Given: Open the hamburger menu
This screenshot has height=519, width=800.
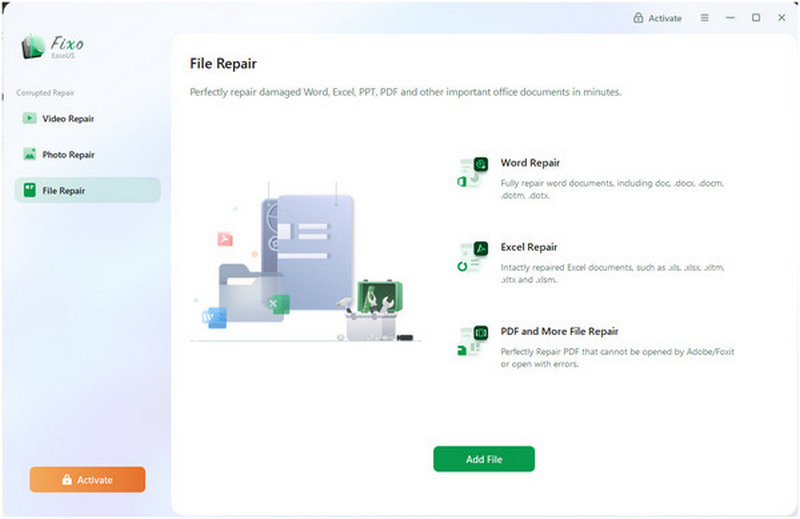Looking at the screenshot, I should [704, 18].
